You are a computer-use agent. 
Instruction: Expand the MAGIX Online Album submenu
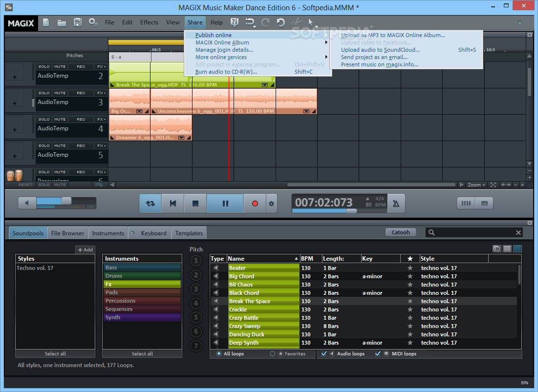258,42
